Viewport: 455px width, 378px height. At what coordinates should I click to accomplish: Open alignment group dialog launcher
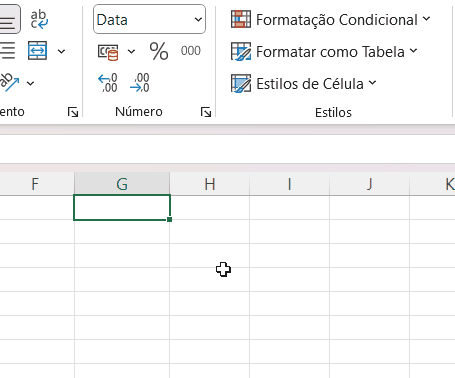tap(73, 112)
